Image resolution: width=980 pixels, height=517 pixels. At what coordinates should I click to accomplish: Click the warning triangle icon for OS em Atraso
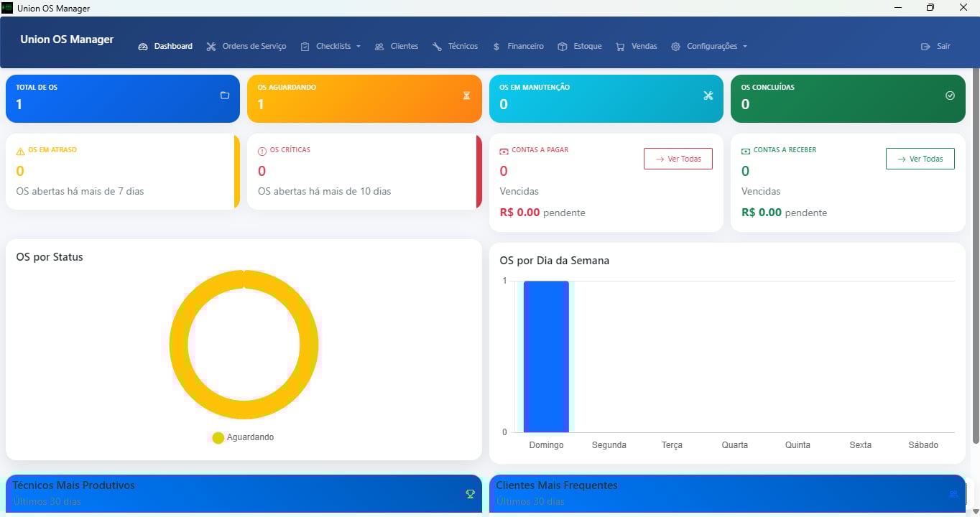point(20,151)
